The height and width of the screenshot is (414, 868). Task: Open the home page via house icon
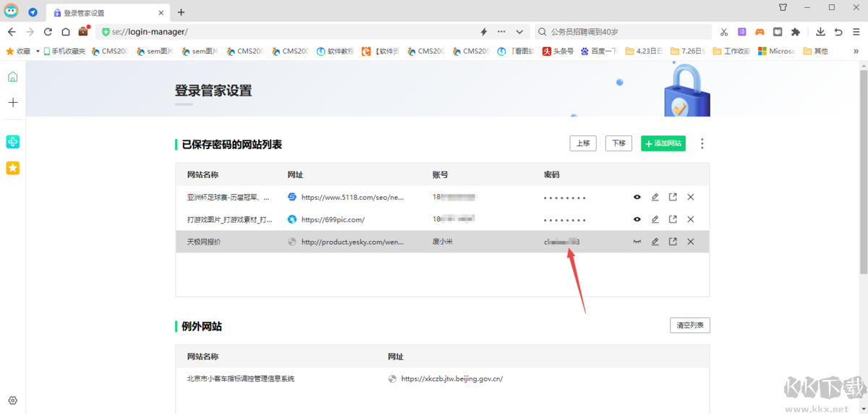click(66, 32)
